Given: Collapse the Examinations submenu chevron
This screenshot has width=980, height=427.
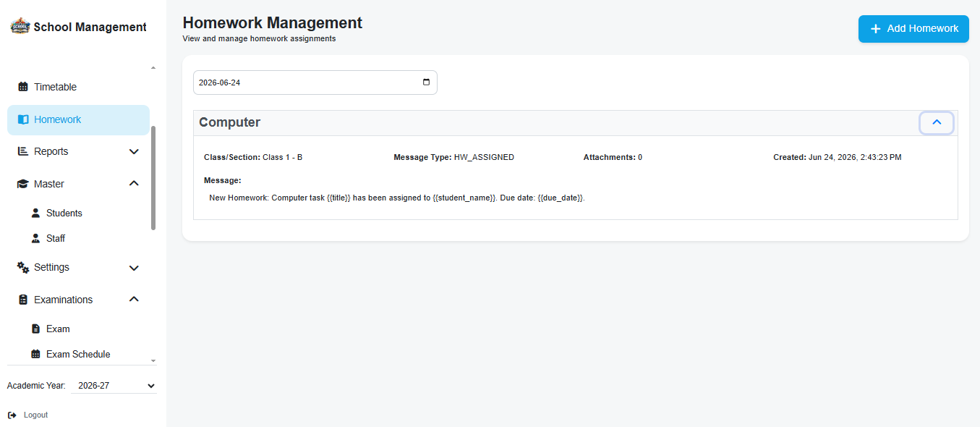Looking at the screenshot, I should (134, 300).
